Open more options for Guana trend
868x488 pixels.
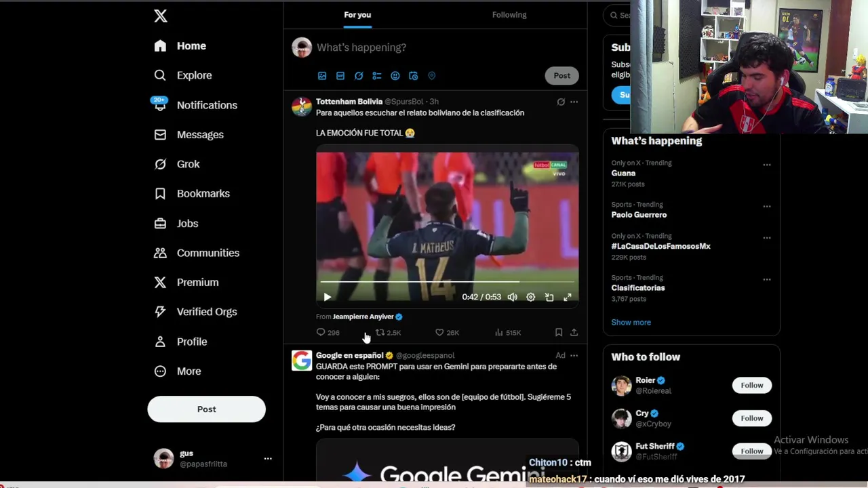(767, 165)
